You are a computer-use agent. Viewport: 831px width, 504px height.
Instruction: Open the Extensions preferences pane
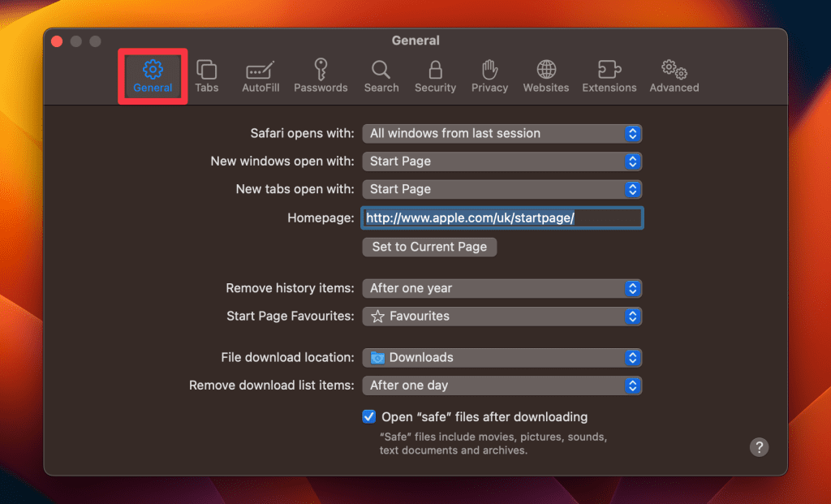click(x=609, y=76)
